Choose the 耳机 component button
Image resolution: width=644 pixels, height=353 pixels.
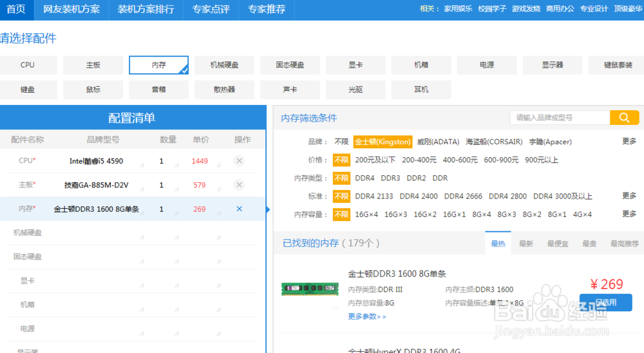coord(421,90)
